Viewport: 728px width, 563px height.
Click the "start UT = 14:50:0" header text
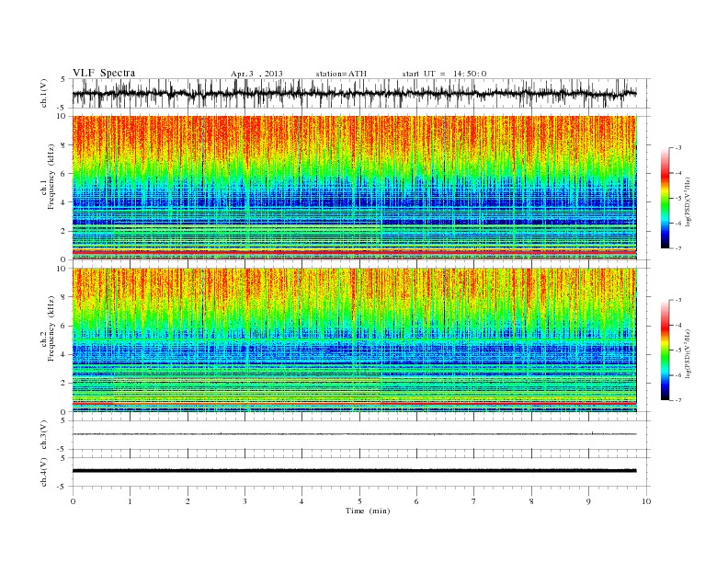coord(444,74)
